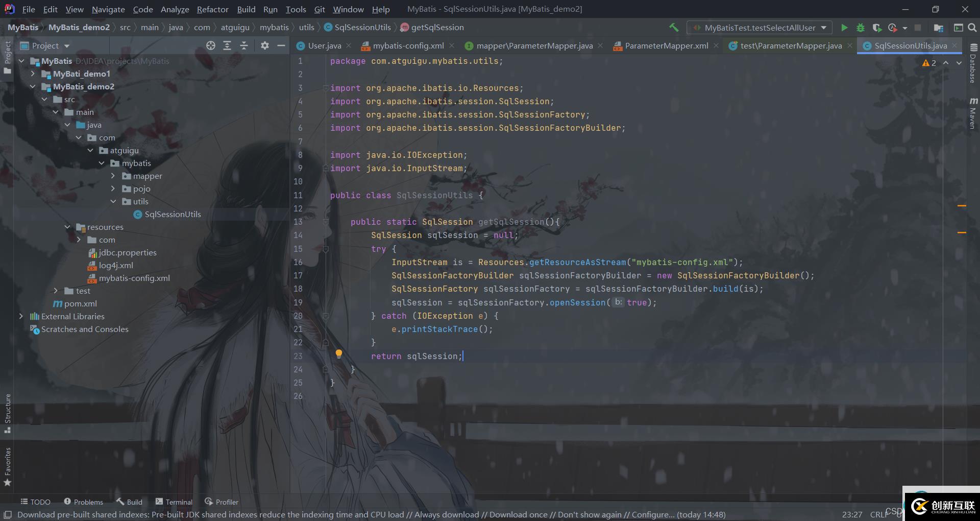The width and height of the screenshot is (980, 521).
Task: Click Expand All icon in Project panel
Action: click(227, 45)
